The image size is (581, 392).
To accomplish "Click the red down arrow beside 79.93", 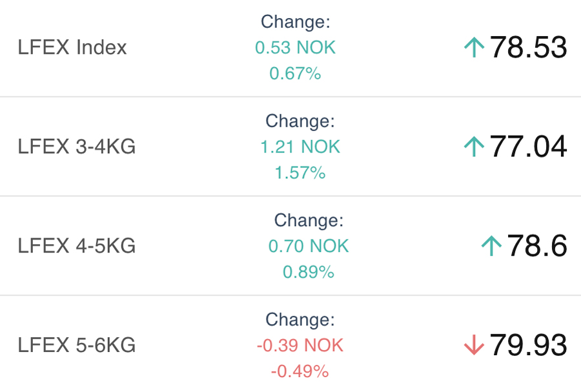I will (x=474, y=346).
